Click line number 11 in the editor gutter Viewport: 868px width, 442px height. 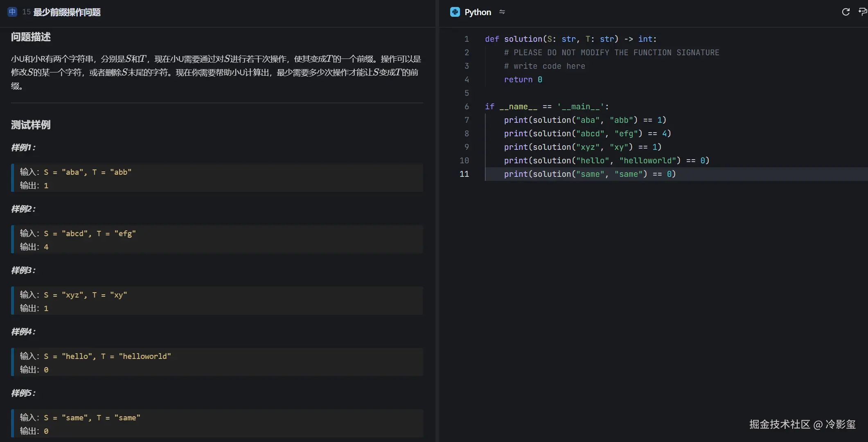[464, 174]
